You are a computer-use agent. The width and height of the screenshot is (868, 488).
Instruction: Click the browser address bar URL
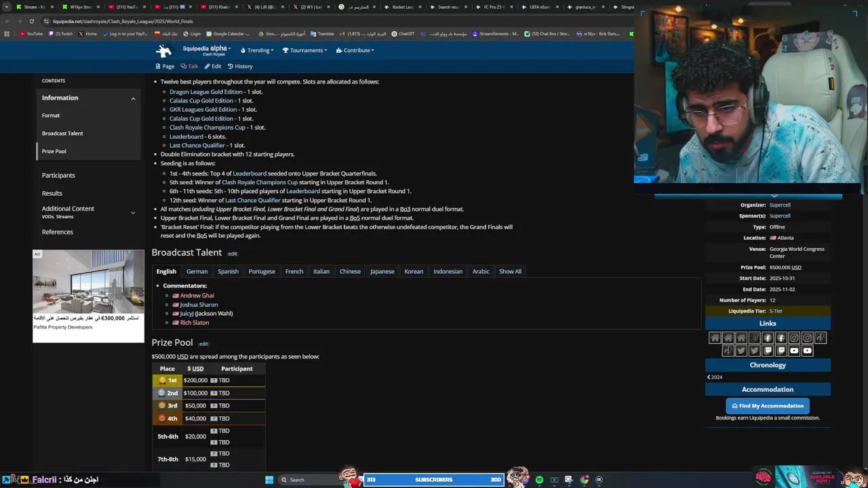click(x=123, y=21)
